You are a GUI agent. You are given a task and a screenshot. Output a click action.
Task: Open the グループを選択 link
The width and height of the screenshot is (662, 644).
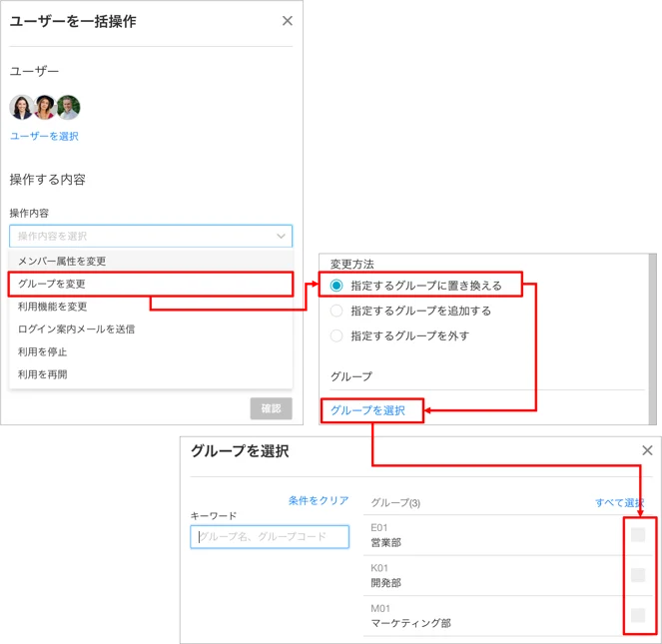pos(367,410)
